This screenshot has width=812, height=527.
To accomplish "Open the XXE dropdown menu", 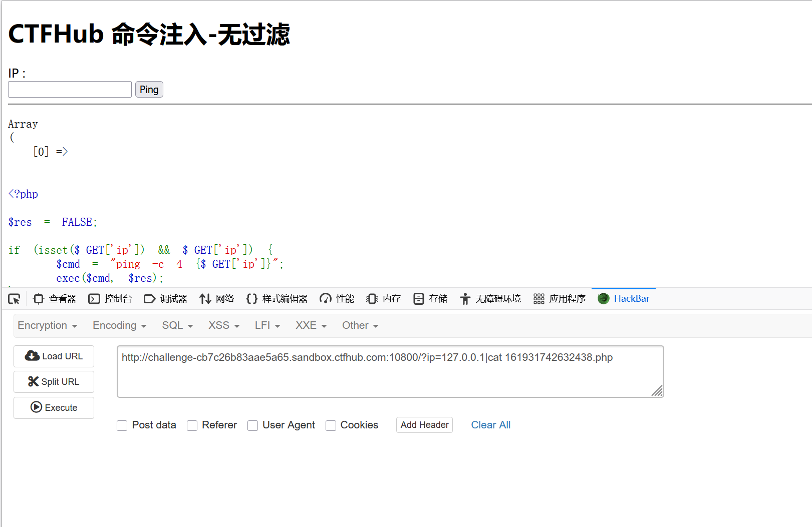I will (x=311, y=325).
